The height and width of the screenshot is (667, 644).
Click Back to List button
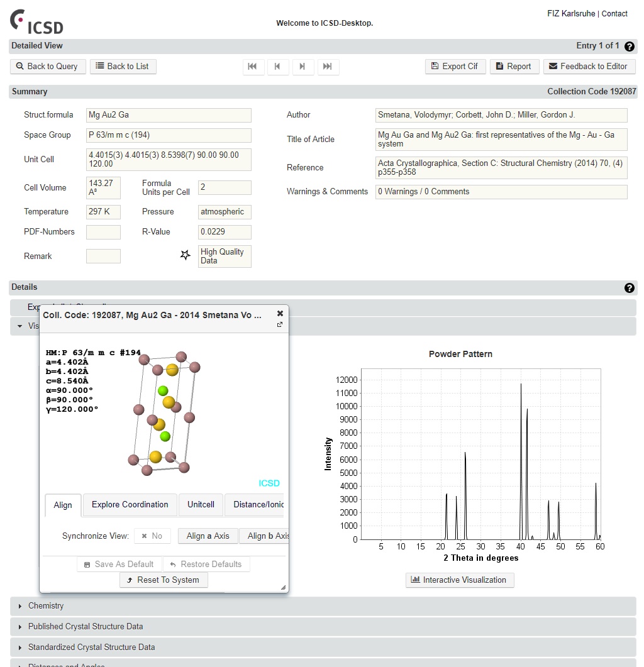[x=123, y=67]
